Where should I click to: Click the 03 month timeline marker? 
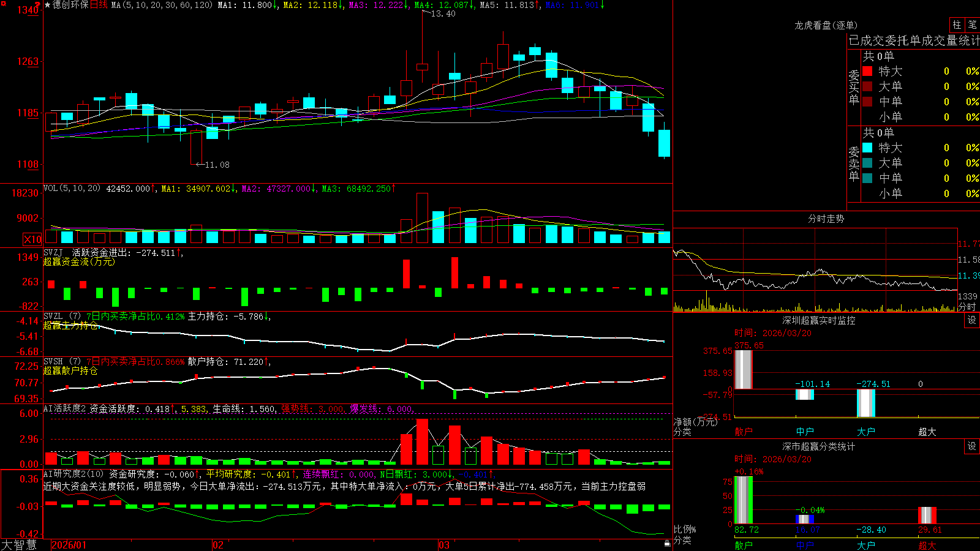pyautogui.click(x=444, y=545)
